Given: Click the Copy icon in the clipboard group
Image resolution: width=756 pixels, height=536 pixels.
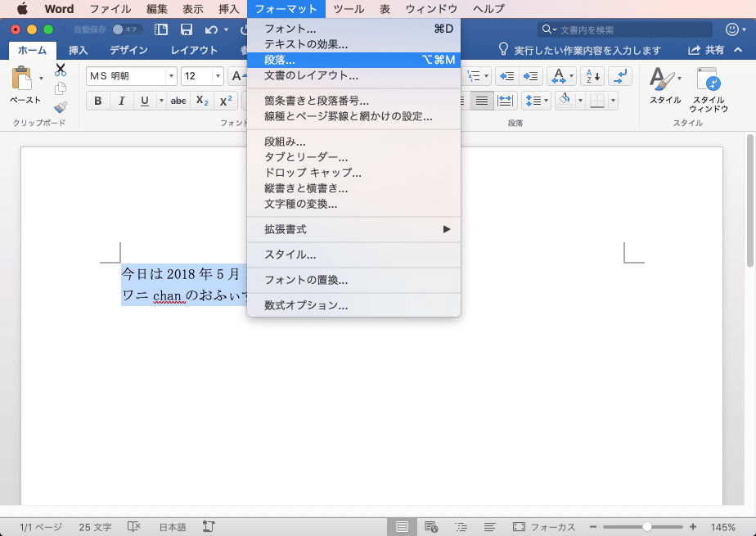Looking at the screenshot, I should (x=61, y=88).
